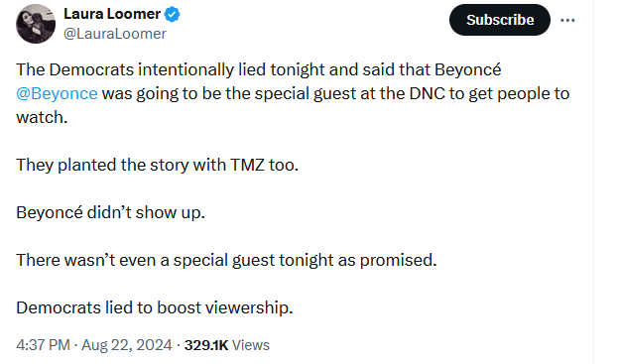Viewport: 618px width, 364px height.
Task: Click the Views label beside the count
Action: pos(251,345)
